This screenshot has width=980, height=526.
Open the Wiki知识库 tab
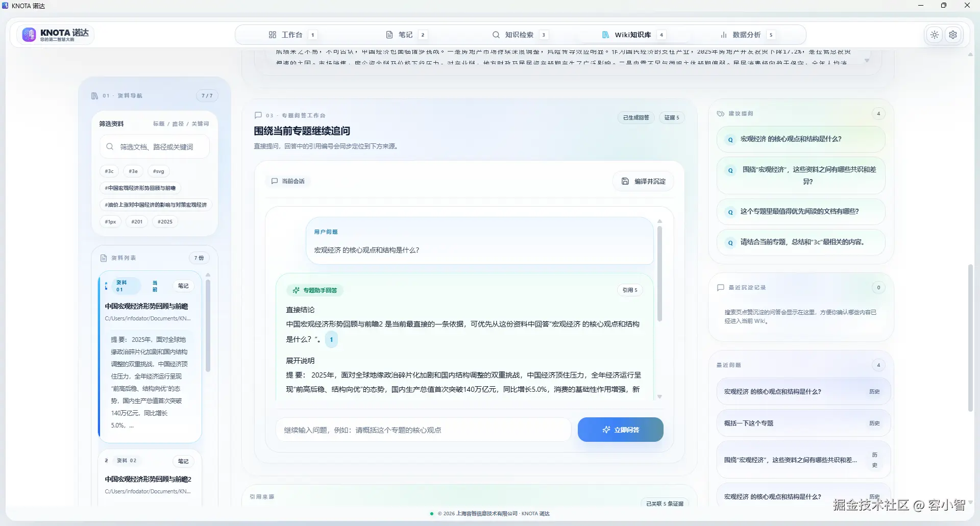coord(633,34)
